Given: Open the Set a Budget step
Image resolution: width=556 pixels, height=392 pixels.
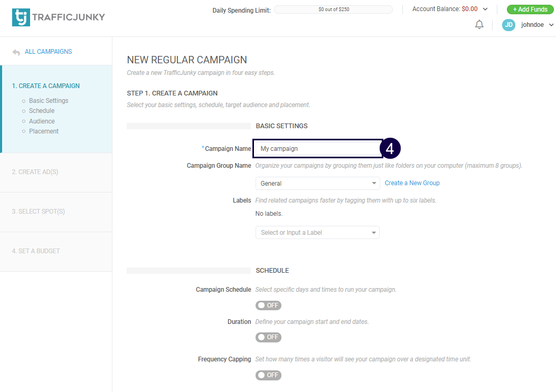Looking at the screenshot, I should pyautogui.click(x=36, y=251).
